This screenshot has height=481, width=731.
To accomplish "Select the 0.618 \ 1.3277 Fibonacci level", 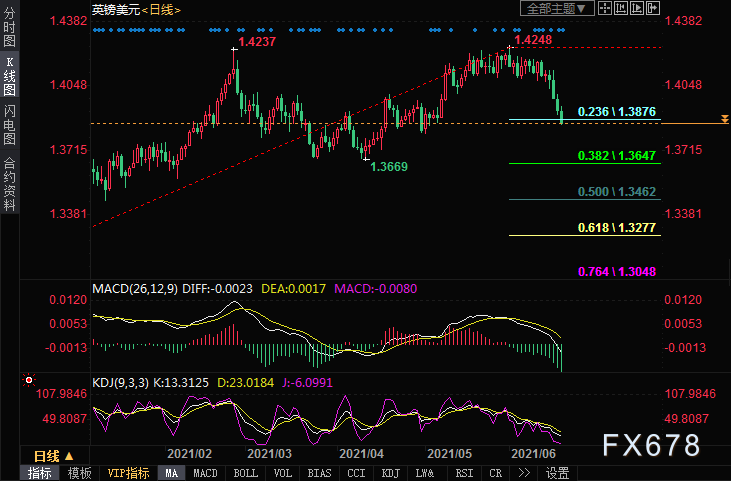I will [x=617, y=227].
